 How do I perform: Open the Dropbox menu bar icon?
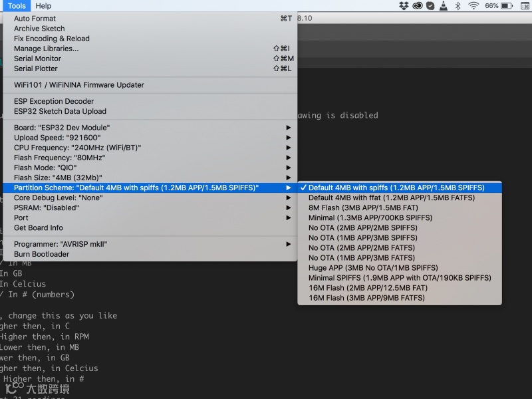click(404, 6)
